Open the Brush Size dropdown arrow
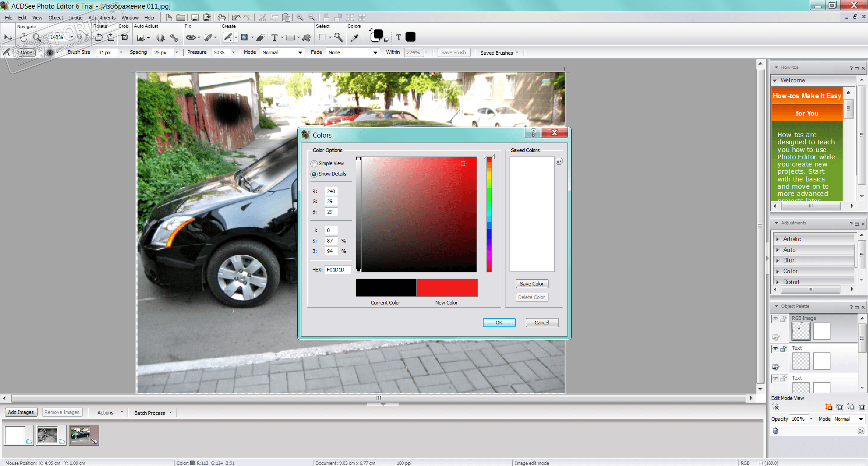868x466 pixels. click(x=121, y=52)
